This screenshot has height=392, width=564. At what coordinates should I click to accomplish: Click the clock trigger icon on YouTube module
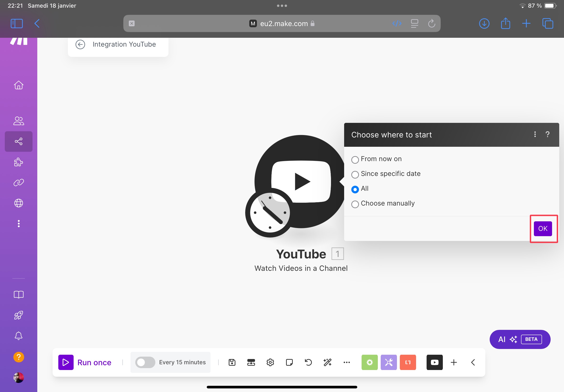(270, 212)
